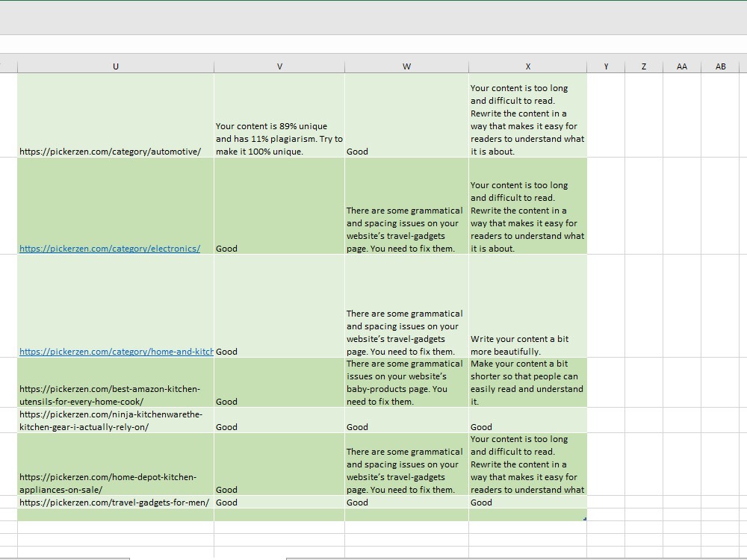Viewport: 747px width, 560px height.
Task: Select grammar comment in home-depot row
Action: coord(406,464)
